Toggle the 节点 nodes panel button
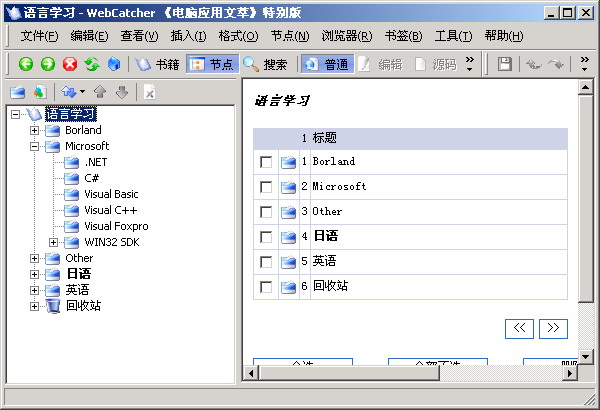The height and width of the screenshot is (410, 600). 212,64
